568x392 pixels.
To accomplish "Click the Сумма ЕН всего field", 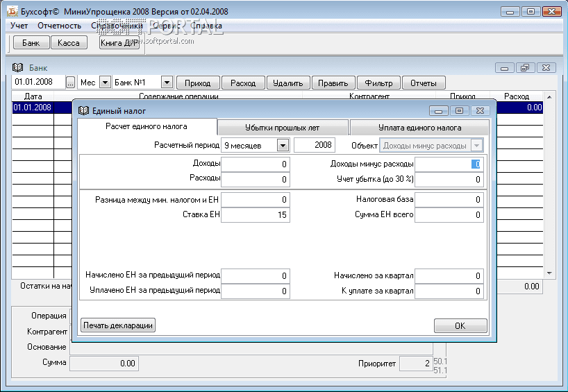I will point(449,215).
